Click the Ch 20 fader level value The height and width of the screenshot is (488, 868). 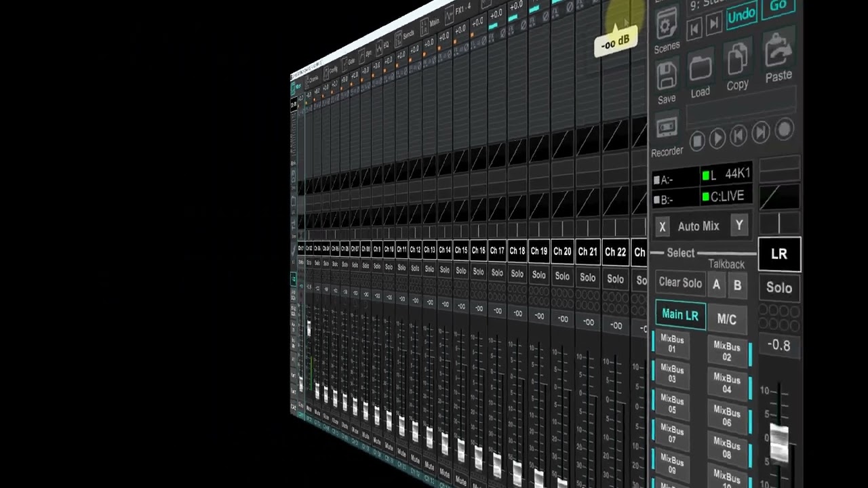click(562, 318)
